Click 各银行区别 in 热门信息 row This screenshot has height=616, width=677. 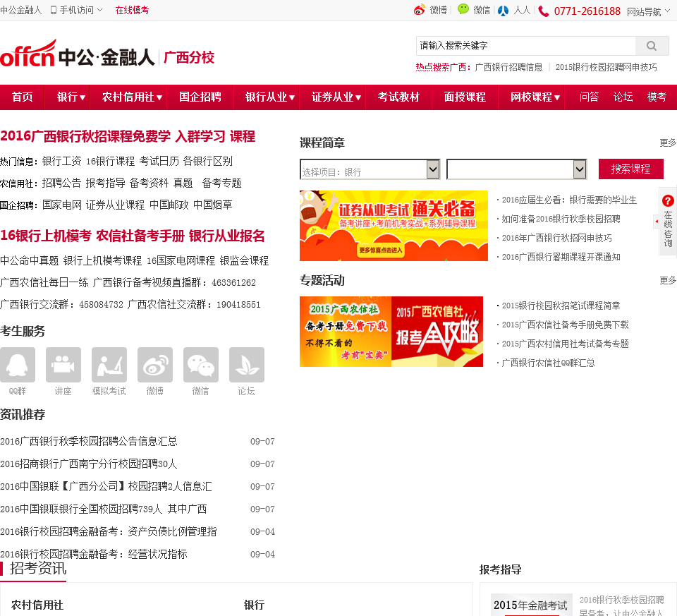pos(208,162)
